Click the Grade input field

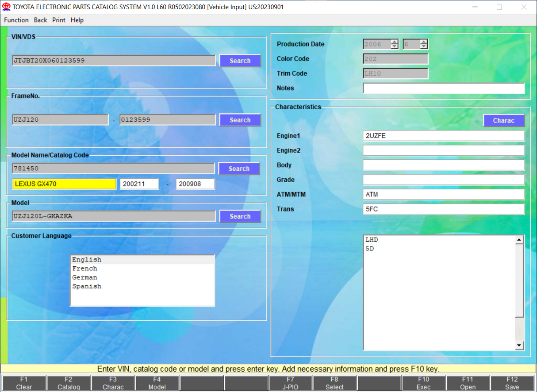click(x=443, y=180)
